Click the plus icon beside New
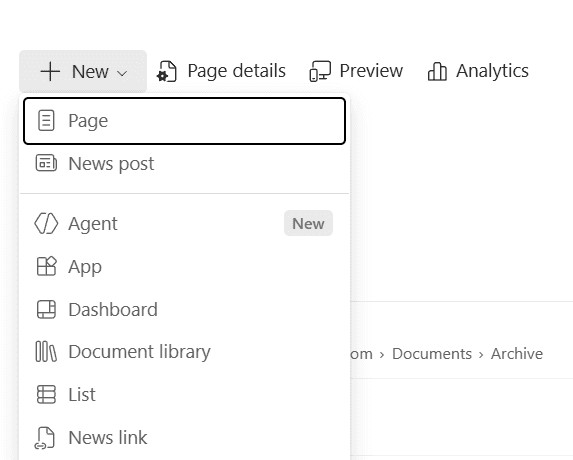This screenshot has width=573, height=460. [50, 71]
